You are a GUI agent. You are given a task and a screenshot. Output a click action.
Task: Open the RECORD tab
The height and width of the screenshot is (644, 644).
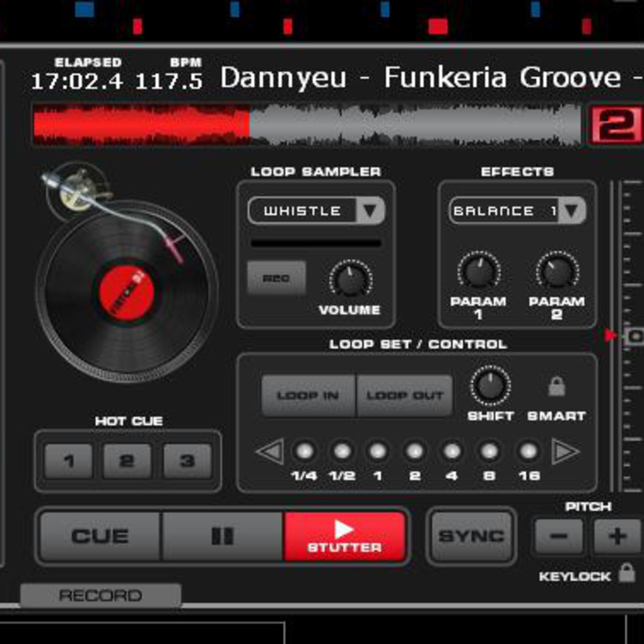pyautogui.click(x=101, y=595)
